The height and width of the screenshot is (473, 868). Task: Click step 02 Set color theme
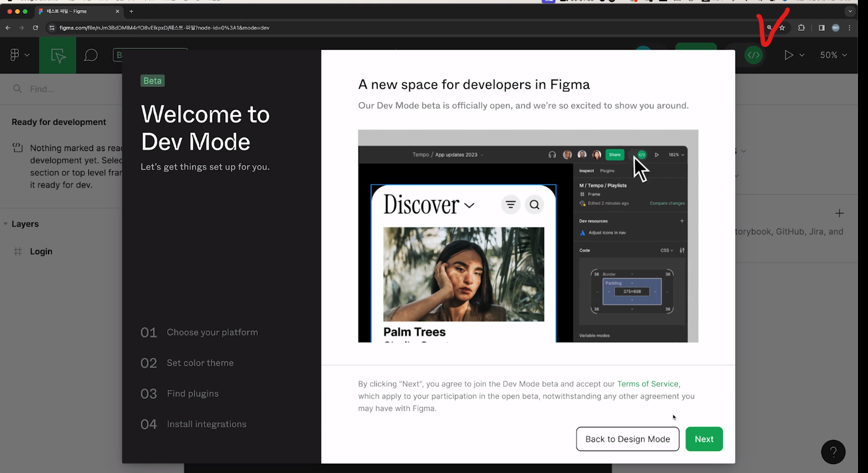pos(187,363)
